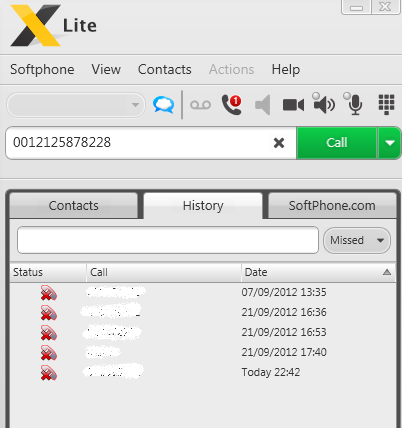Switch to the SoftPhone.com tab
Image resolution: width=402 pixels, height=428 pixels.
pos(332,206)
